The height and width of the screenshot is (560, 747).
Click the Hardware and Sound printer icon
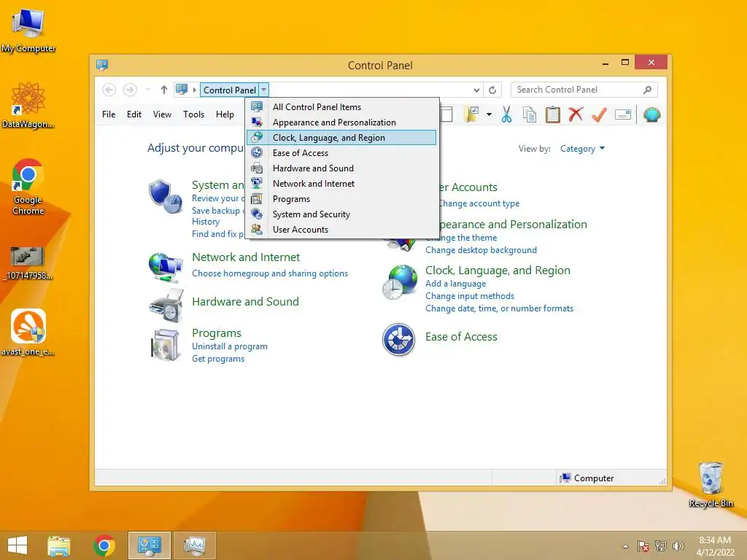[166, 306]
